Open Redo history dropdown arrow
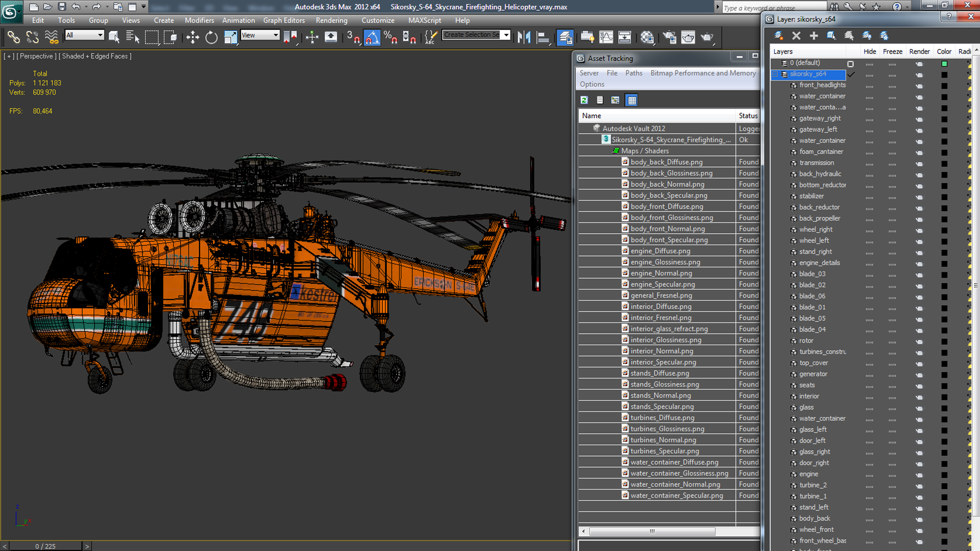 pyautogui.click(x=106, y=7)
